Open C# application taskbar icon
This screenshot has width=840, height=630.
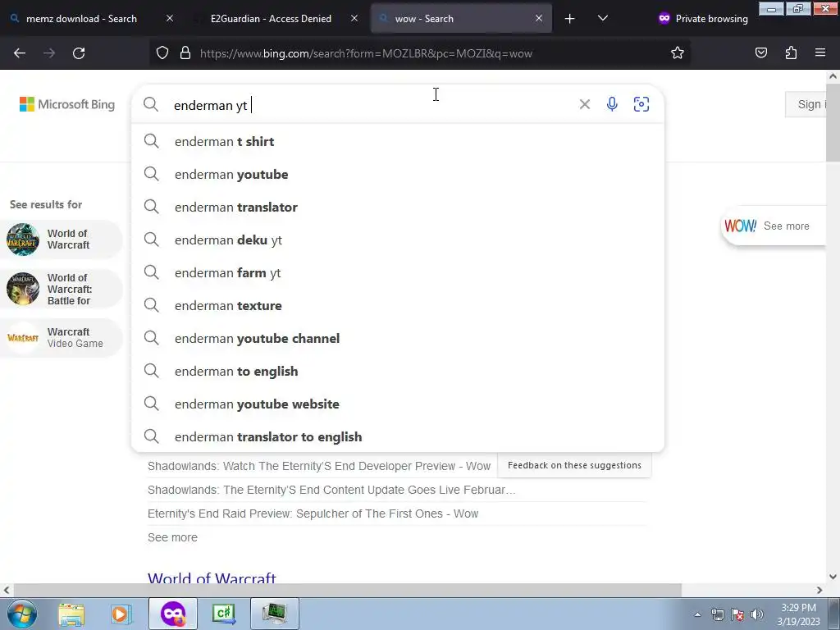click(224, 614)
